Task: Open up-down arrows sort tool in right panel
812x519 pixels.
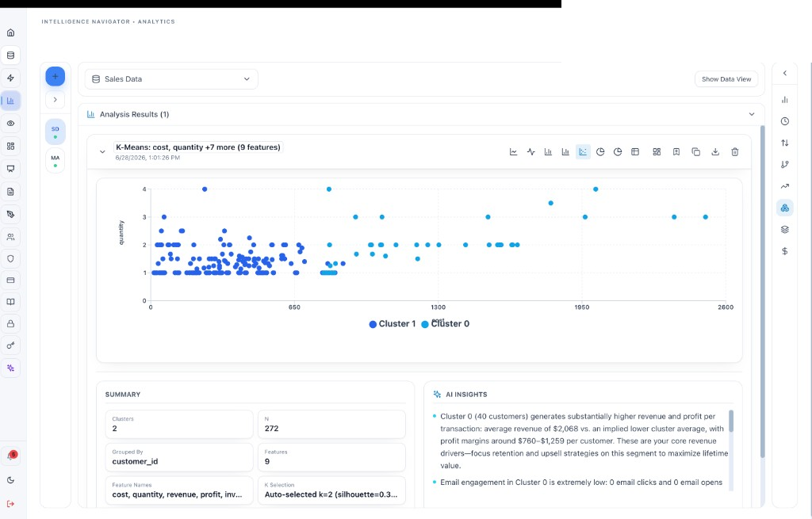Action: coord(785,143)
